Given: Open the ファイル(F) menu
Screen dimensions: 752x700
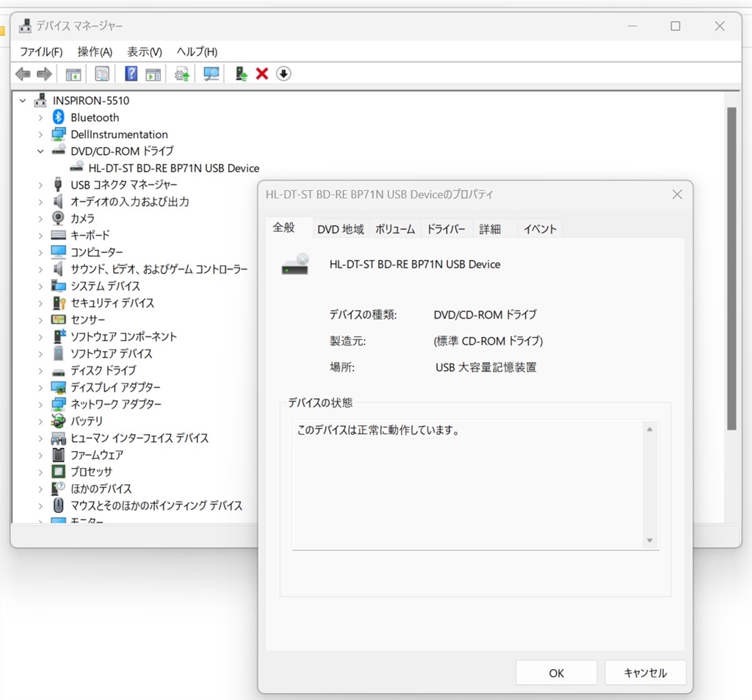Looking at the screenshot, I should point(41,52).
